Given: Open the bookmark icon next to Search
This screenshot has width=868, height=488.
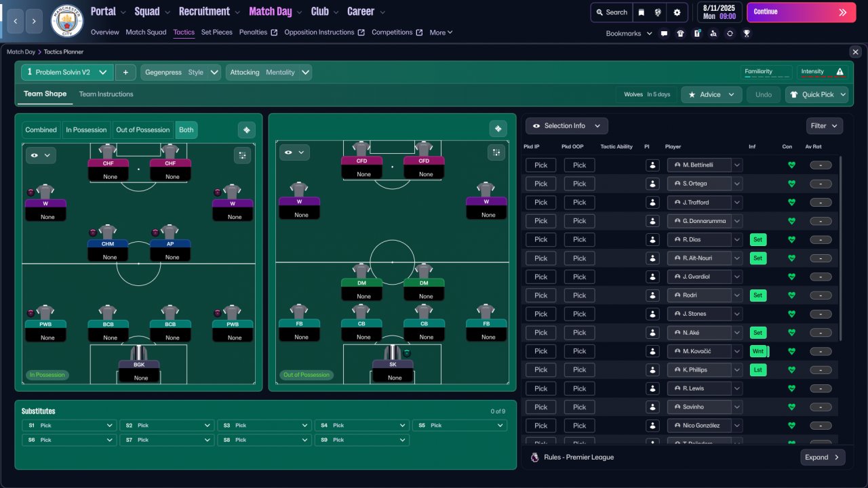Looking at the screenshot, I should click(x=642, y=12).
